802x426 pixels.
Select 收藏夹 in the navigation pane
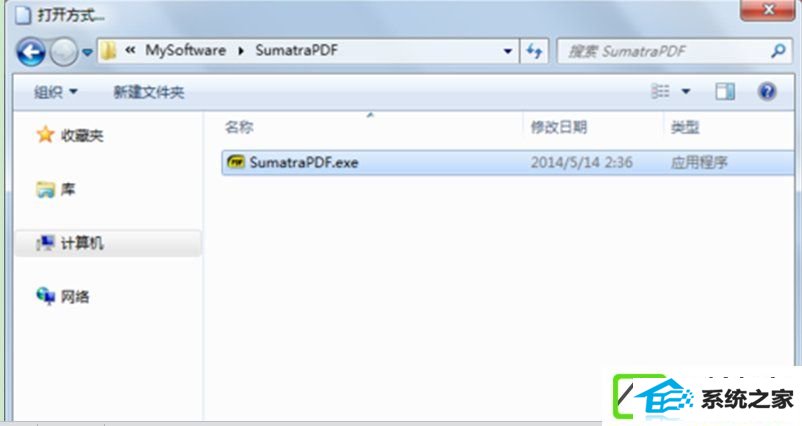70,135
